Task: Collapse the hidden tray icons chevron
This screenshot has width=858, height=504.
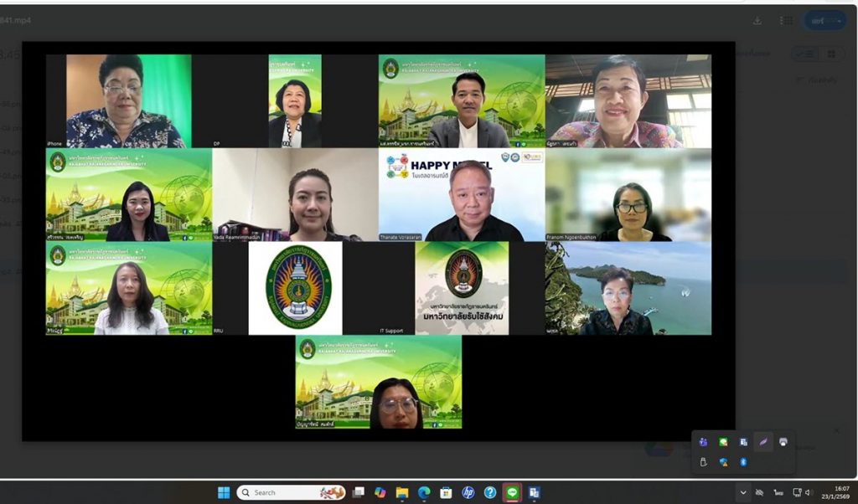Action: 742,492
